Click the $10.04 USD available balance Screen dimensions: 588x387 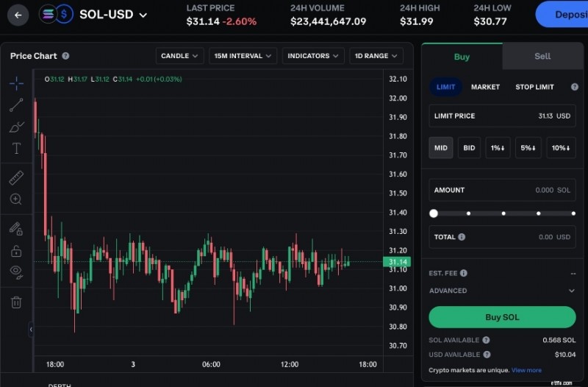click(x=565, y=355)
